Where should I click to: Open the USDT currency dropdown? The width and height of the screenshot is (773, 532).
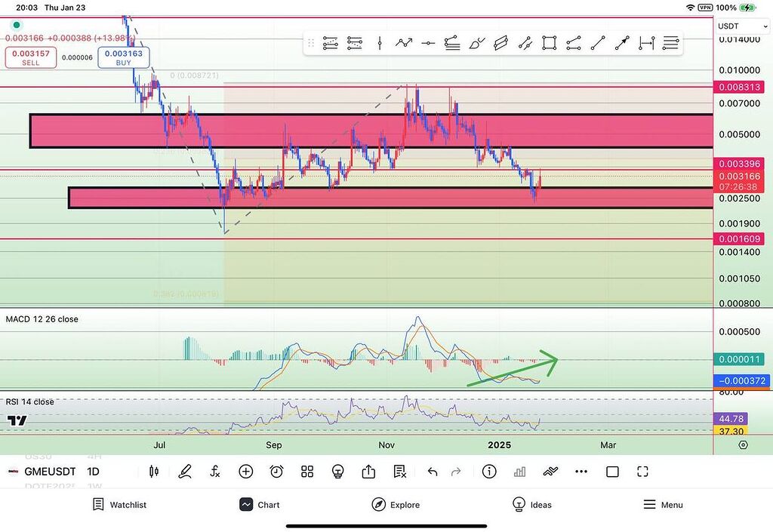pyautogui.click(x=742, y=26)
